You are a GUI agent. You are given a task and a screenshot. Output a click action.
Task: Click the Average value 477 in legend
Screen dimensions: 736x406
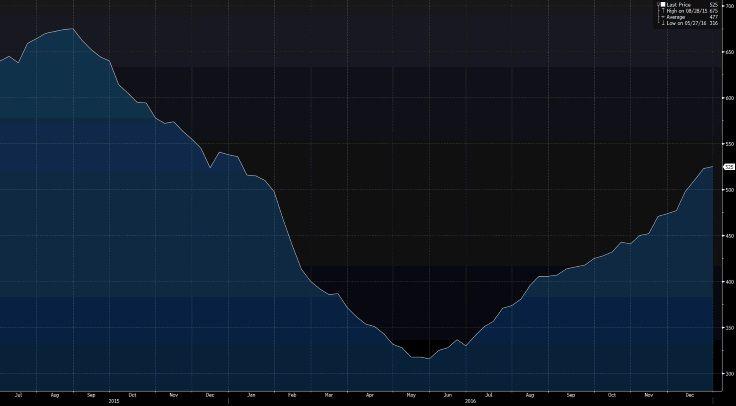point(714,17)
